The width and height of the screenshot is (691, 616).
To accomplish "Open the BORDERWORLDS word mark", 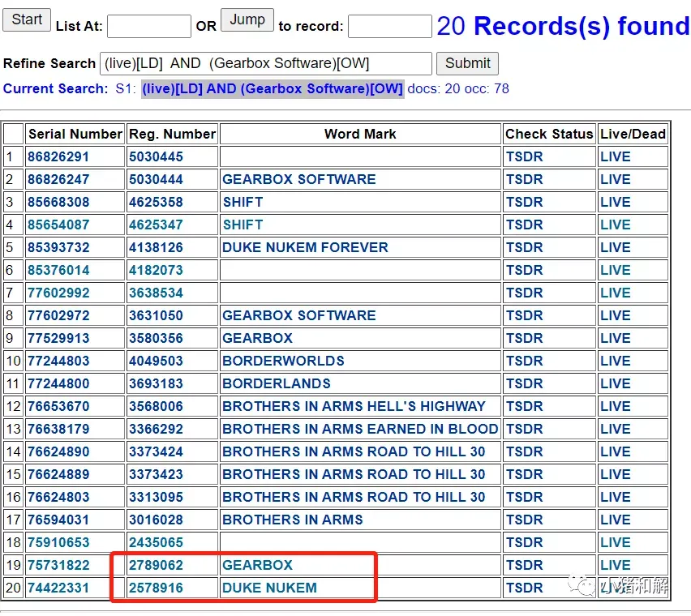I will [283, 361].
